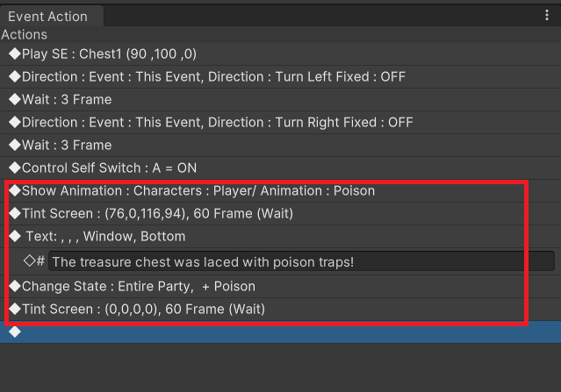Select the Show Animation Poison command
Image resolution: width=561 pixels, height=392 pixels.
tap(198, 191)
